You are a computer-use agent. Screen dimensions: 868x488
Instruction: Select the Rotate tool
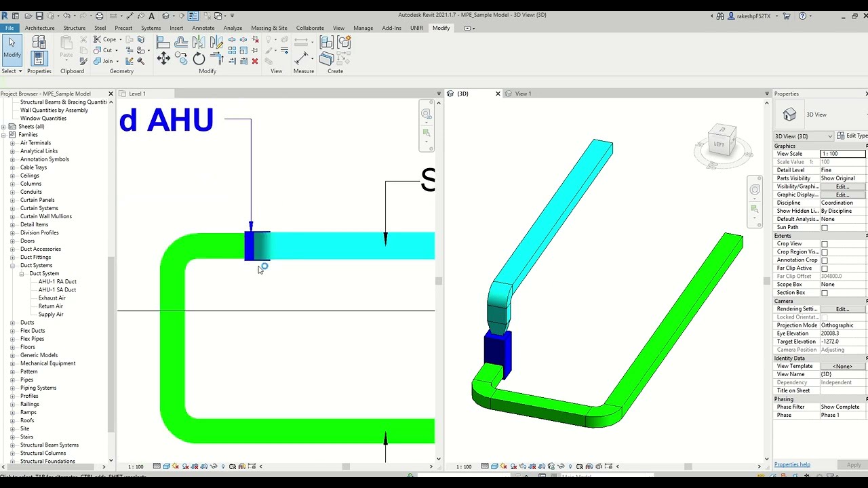(199, 59)
